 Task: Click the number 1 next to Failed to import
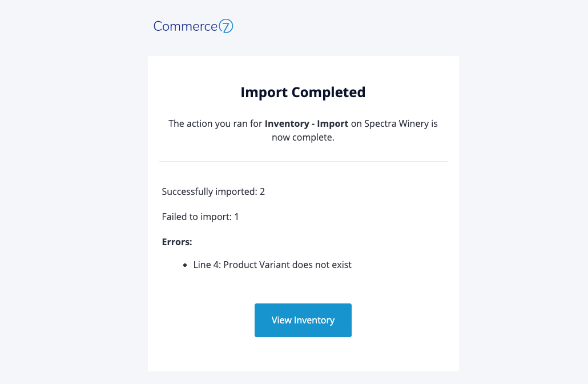pos(236,217)
